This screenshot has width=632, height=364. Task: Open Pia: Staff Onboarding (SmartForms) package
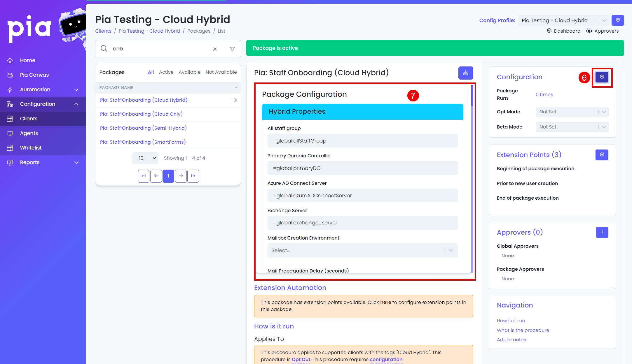point(143,142)
